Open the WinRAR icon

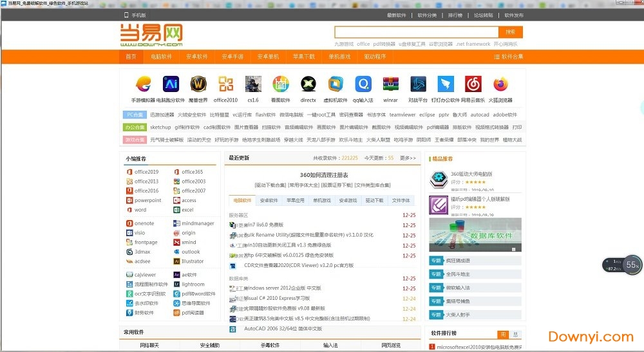[x=390, y=84]
